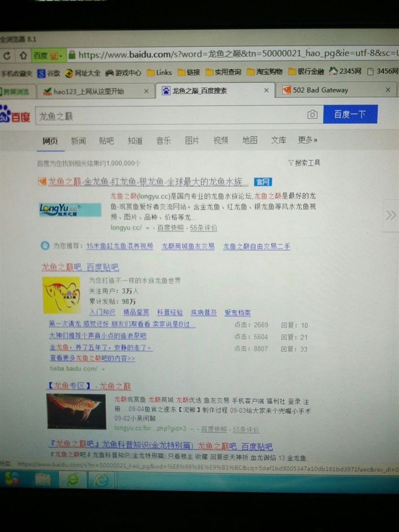
Task: Open the 2345网 bookmark
Action: 345,71
